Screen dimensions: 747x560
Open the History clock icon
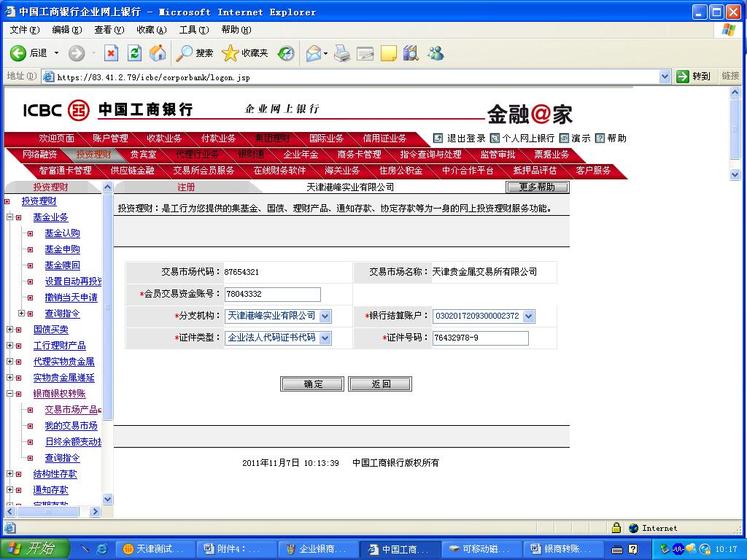click(x=286, y=52)
